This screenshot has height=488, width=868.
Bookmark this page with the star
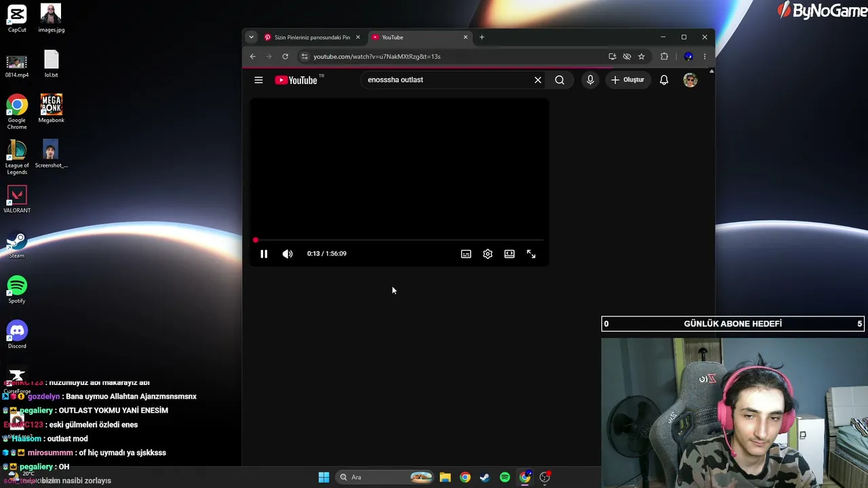click(642, 56)
